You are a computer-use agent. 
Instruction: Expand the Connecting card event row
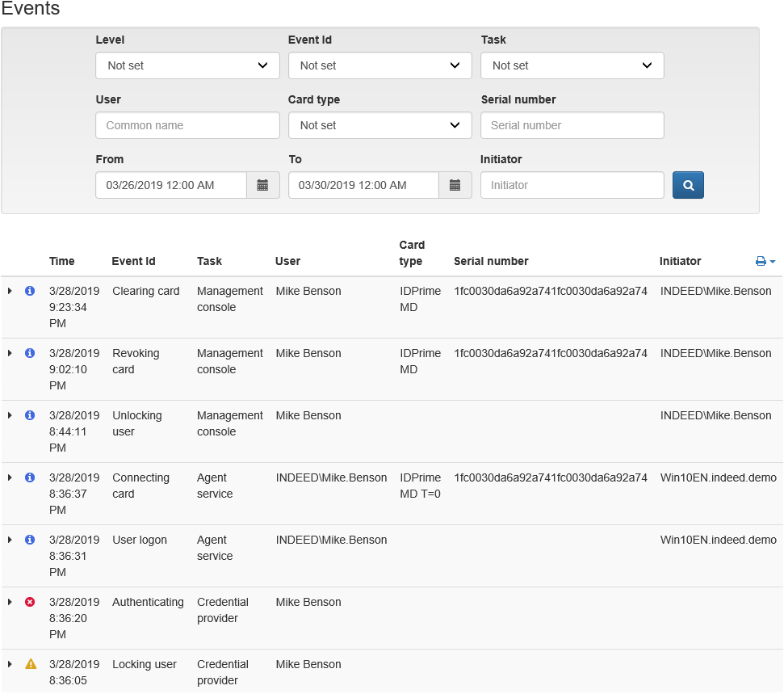coord(10,477)
